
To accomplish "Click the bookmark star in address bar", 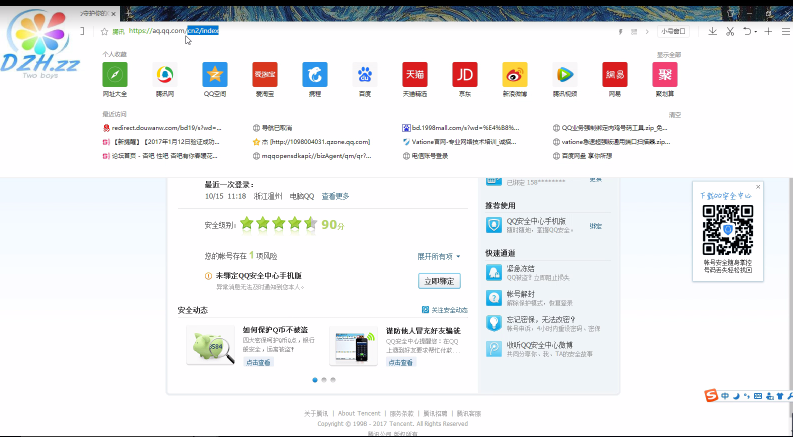I will [105, 31].
